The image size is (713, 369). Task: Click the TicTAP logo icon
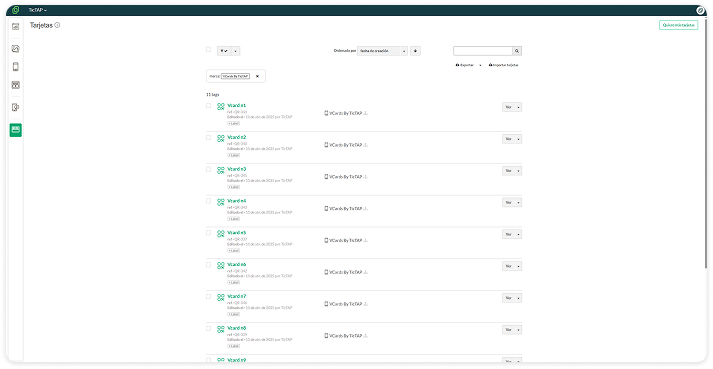click(15, 10)
